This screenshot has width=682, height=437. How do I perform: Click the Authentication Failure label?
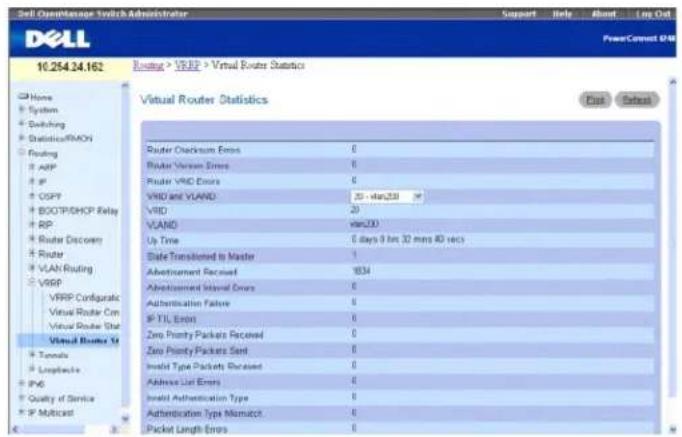[188, 304]
